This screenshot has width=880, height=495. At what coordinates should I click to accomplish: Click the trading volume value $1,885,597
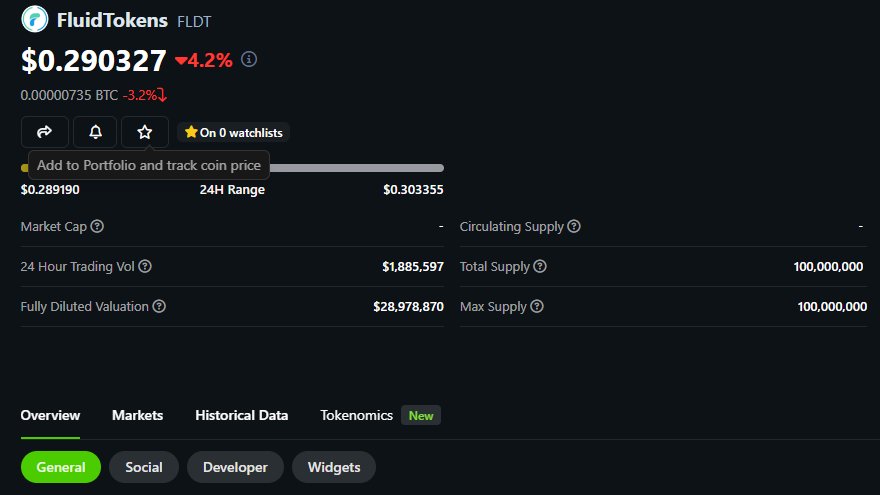coord(413,267)
